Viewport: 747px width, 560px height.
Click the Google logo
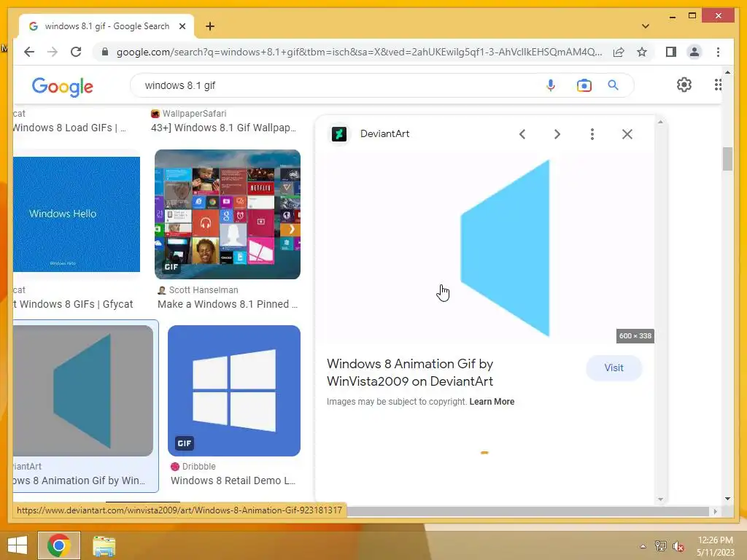tap(63, 86)
